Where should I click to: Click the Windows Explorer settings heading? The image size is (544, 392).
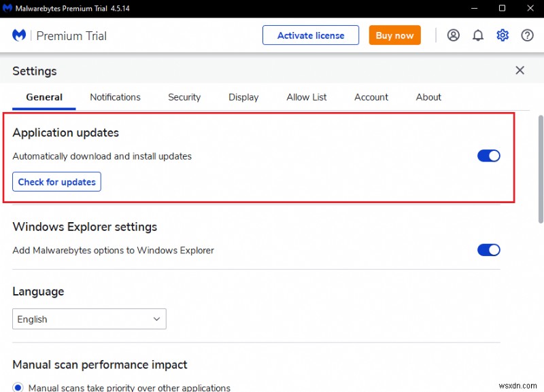pyautogui.click(x=84, y=227)
